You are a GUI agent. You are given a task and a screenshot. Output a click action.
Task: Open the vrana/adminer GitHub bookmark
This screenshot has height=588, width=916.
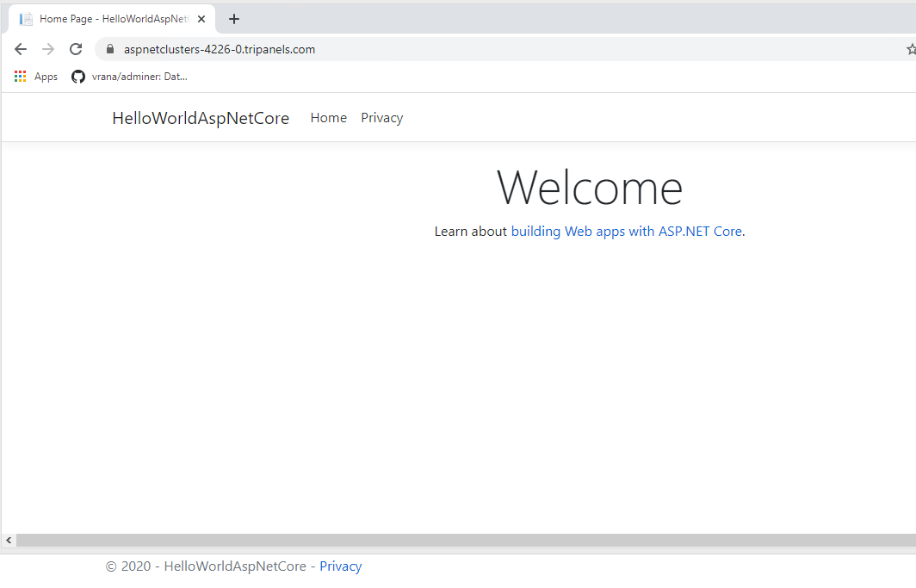tap(129, 77)
